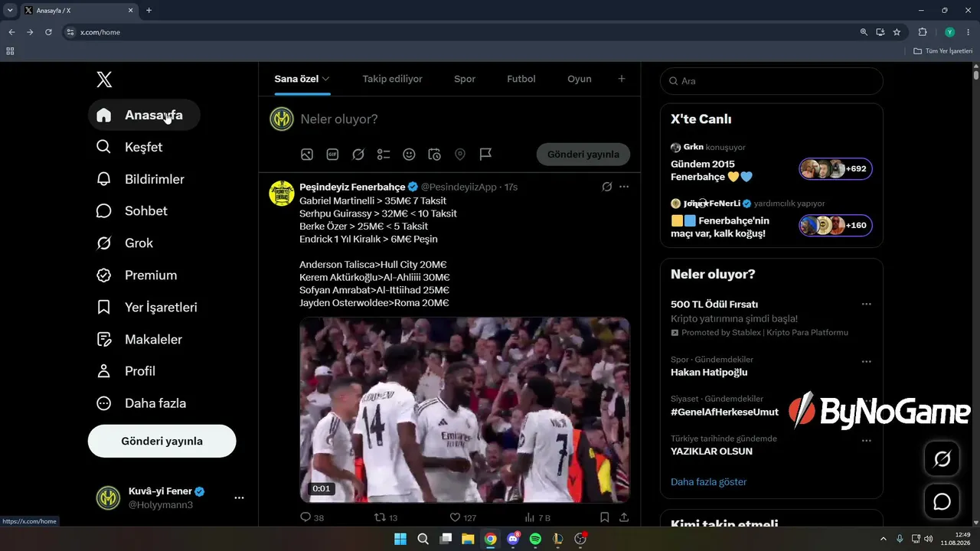980x551 pixels.
Task: Switch to the Spor tab
Action: 465,79
